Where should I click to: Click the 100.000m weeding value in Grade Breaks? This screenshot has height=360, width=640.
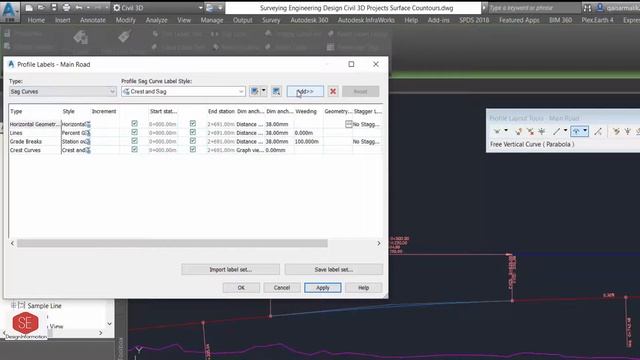click(307, 142)
